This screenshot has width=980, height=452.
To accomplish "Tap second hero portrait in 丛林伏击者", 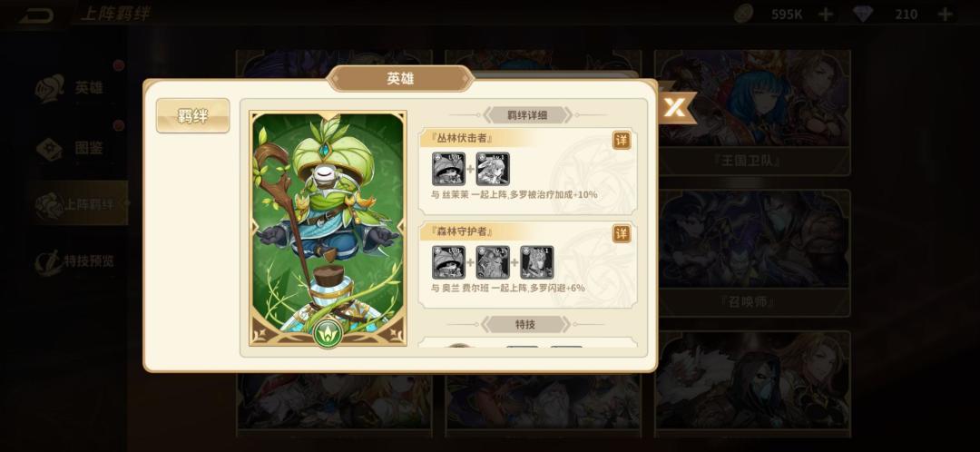I will tap(493, 169).
